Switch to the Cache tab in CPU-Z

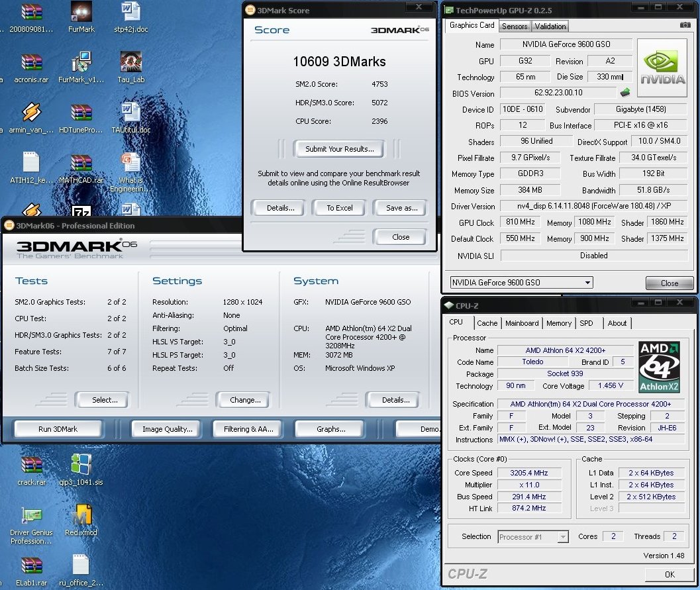tap(487, 323)
